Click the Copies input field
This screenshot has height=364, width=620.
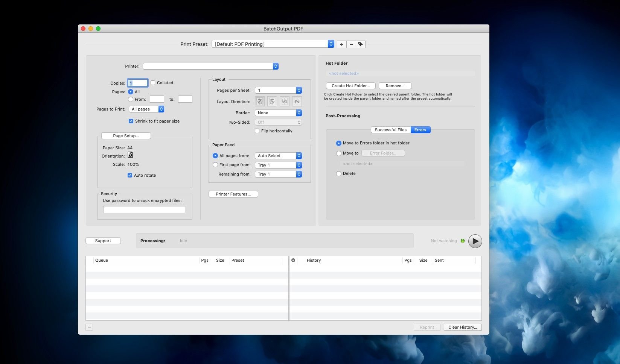tap(138, 83)
